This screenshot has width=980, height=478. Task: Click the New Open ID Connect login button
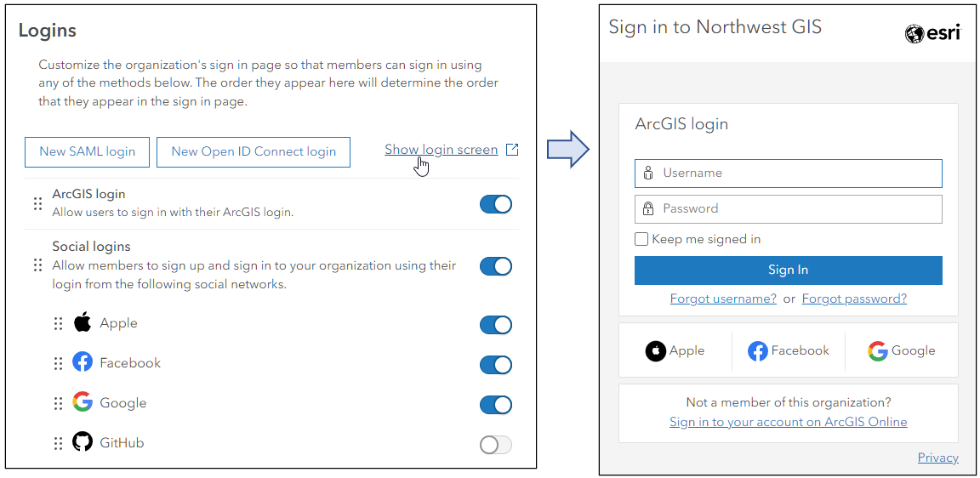tap(254, 151)
